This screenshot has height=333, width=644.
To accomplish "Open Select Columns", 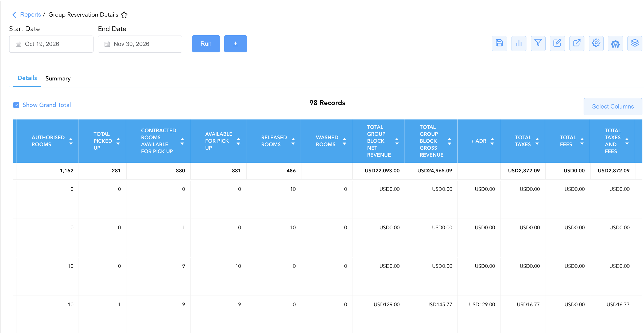I will pos(613,106).
